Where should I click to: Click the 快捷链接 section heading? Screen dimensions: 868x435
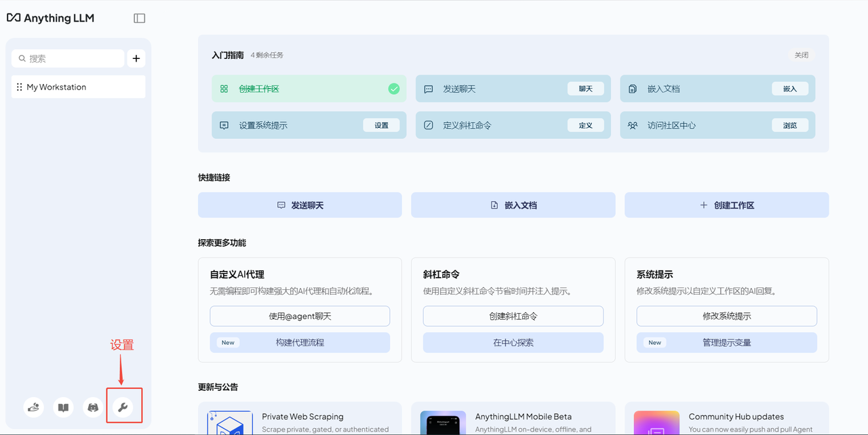[x=214, y=178]
